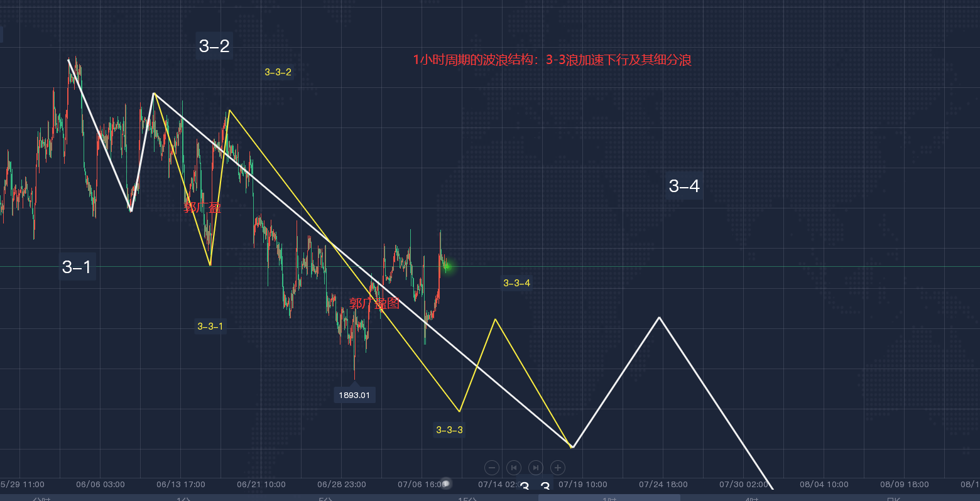Screen dimensions: 980x501
Task: Switch to the 5分 timeframe tab
Action: click(325, 498)
